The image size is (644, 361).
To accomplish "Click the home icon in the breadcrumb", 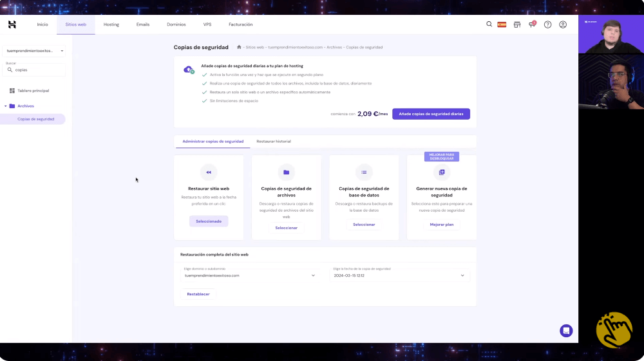I will pos(239,47).
